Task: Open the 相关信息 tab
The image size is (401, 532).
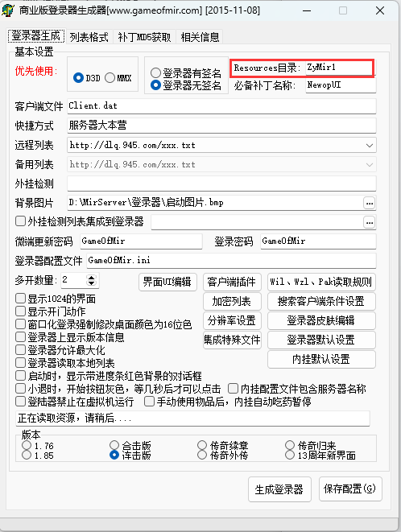Action: (200, 37)
